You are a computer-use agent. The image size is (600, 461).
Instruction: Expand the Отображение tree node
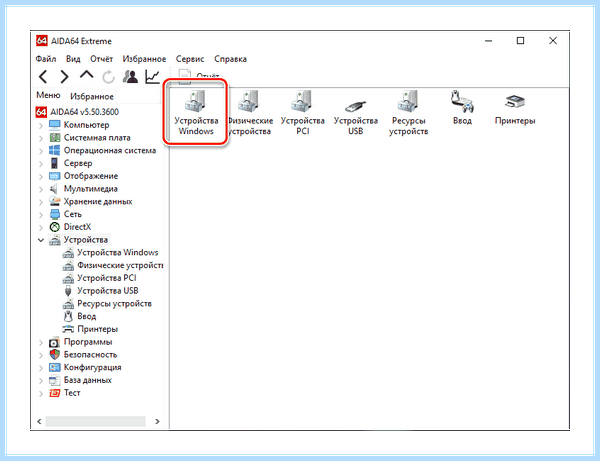click(x=41, y=176)
